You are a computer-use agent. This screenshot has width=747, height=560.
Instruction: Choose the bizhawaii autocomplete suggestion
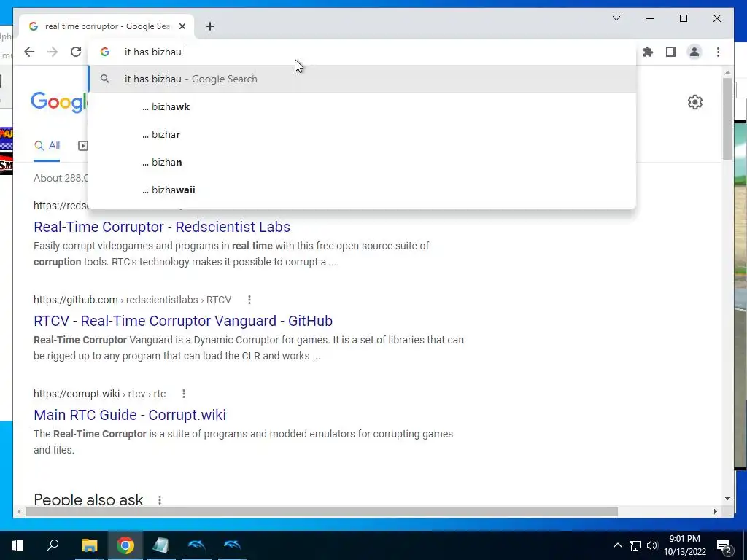[362, 190]
